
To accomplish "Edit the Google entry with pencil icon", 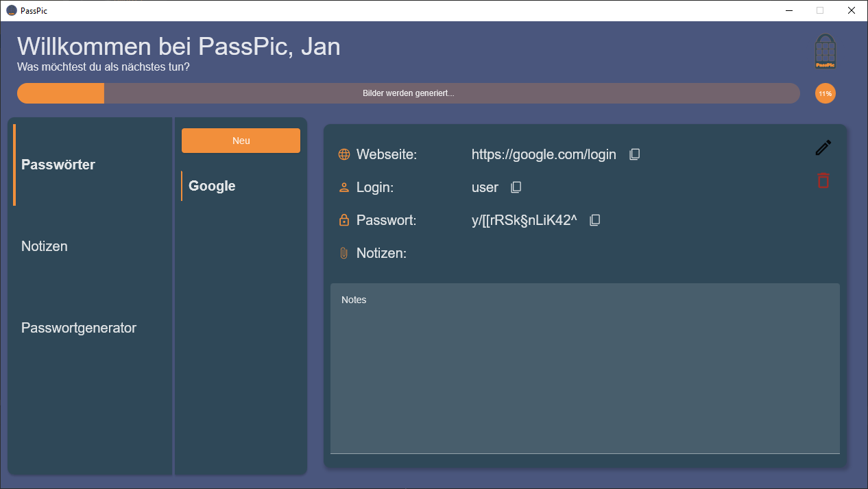I will click(x=823, y=147).
